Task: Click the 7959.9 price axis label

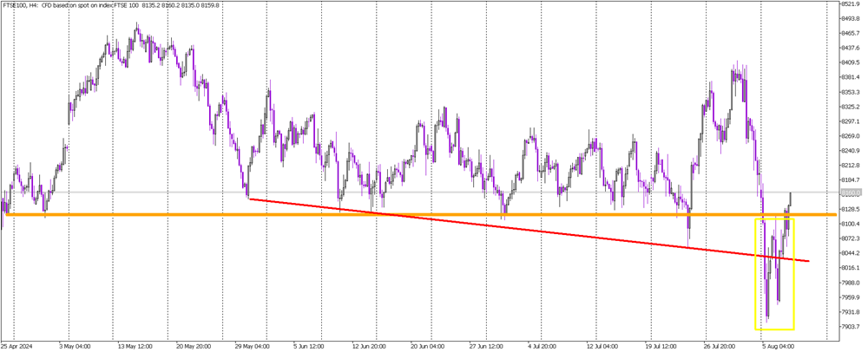Action: click(850, 297)
